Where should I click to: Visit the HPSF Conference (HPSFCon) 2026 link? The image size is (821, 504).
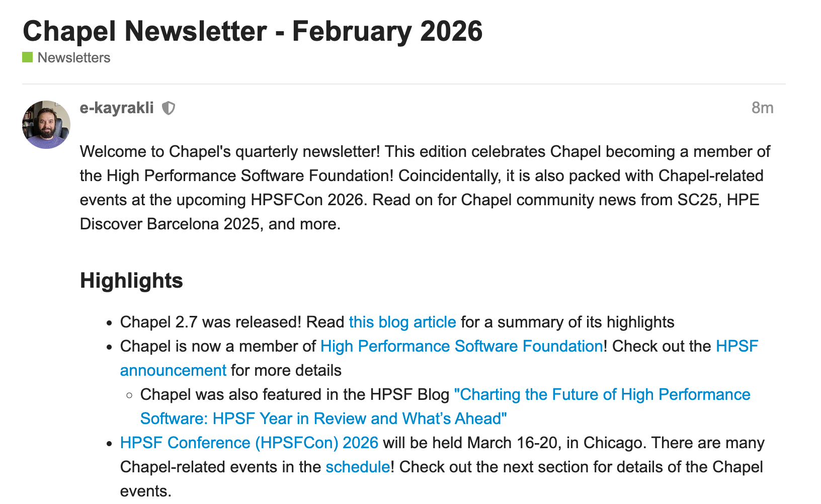click(x=249, y=443)
